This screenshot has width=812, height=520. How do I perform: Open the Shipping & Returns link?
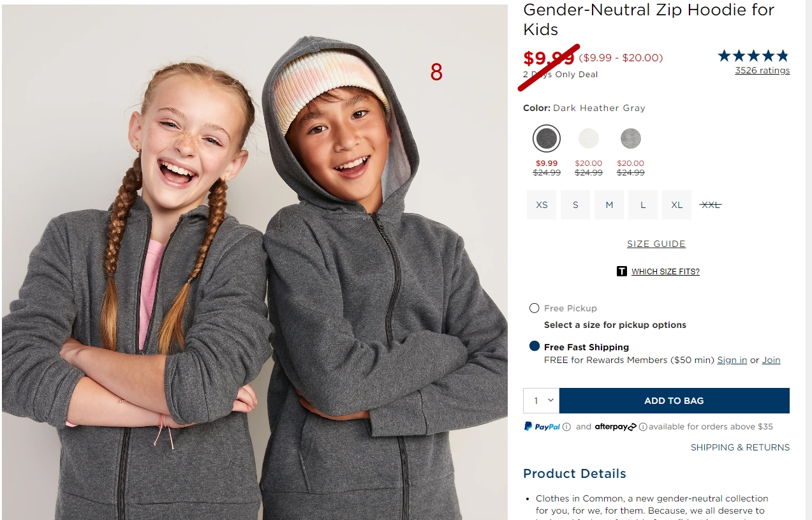pos(740,447)
